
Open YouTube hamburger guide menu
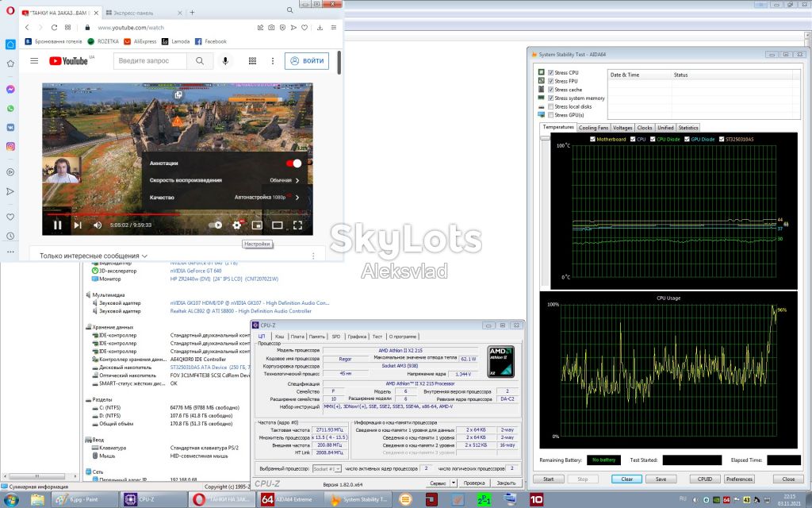coord(34,60)
